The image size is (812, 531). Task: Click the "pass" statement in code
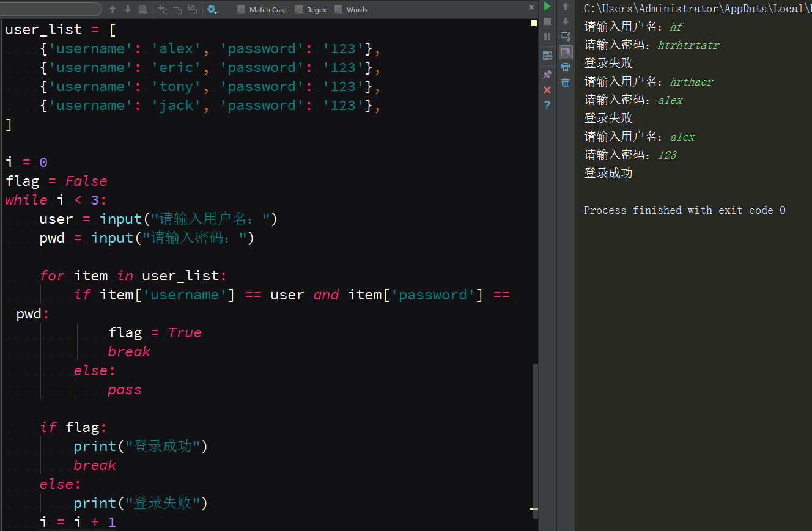(124, 389)
